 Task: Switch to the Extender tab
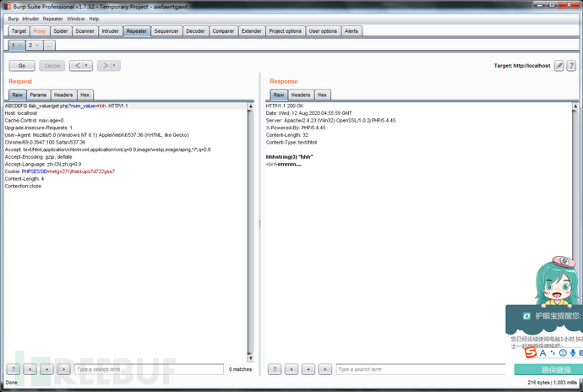251,31
